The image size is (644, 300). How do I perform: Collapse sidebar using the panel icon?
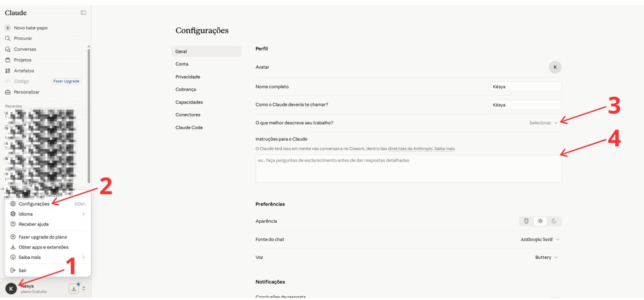[83, 12]
